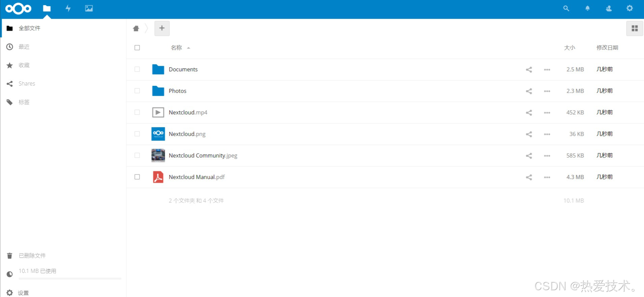
Task: Click the Photos folder icon
Action: click(158, 91)
